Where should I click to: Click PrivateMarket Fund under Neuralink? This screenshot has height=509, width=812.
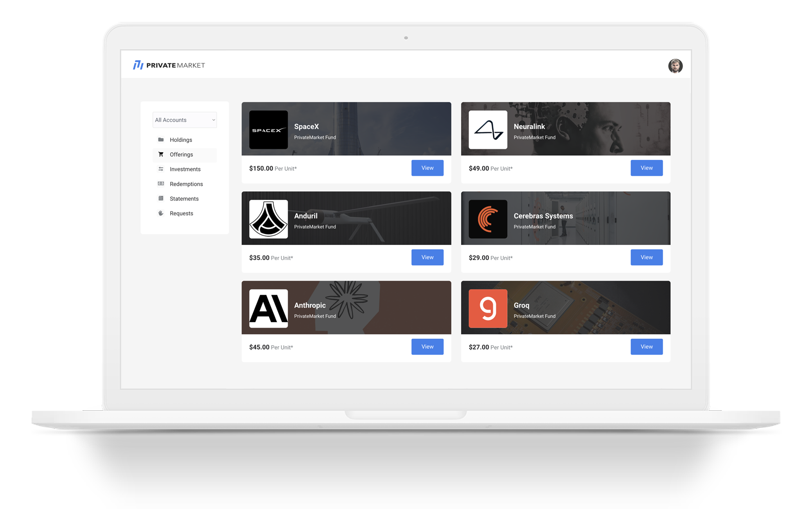pyautogui.click(x=534, y=137)
